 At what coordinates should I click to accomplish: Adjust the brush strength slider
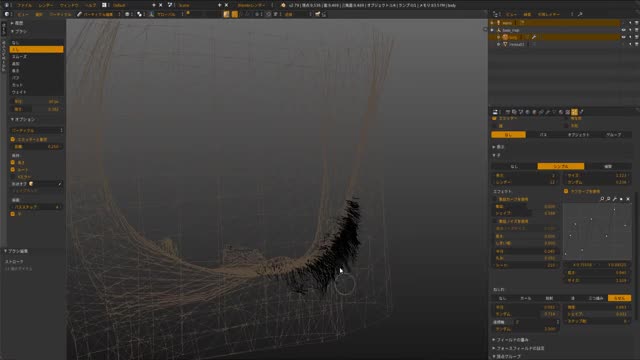click(x=36, y=109)
